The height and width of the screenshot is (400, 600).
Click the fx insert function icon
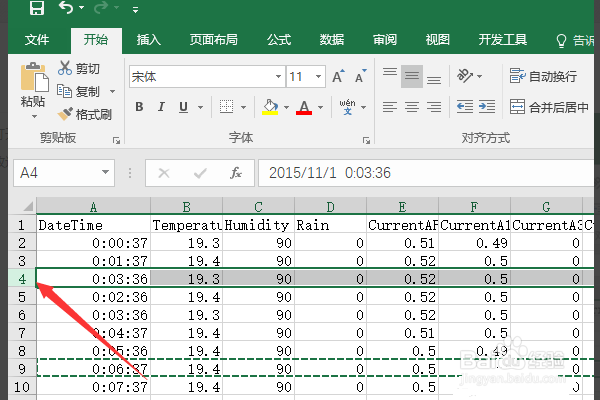pos(236,173)
